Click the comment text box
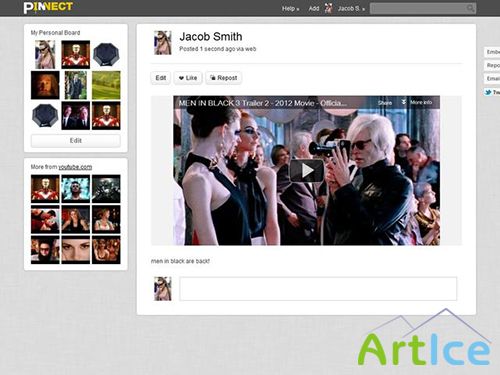This screenshot has height=375, width=500. tap(318, 289)
